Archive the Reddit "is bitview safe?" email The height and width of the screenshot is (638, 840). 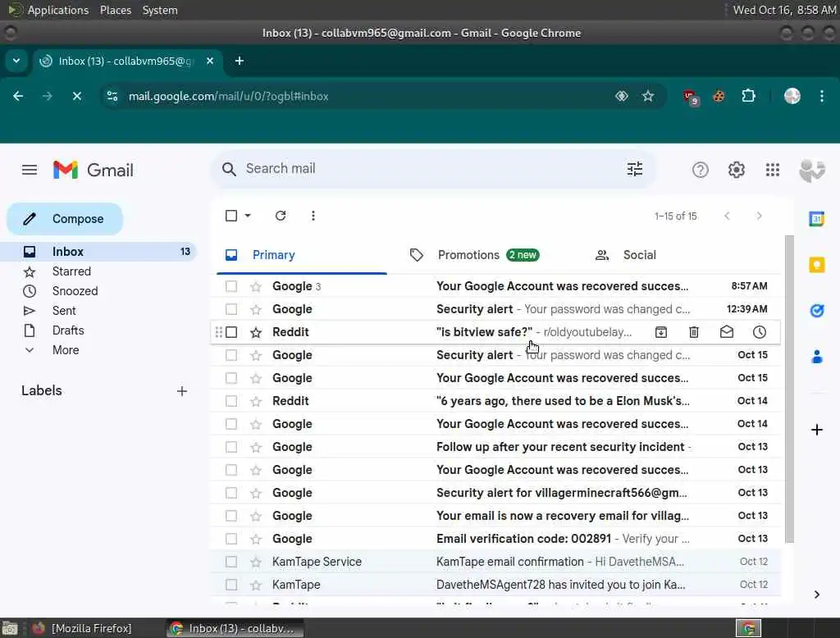pos(661,332)
